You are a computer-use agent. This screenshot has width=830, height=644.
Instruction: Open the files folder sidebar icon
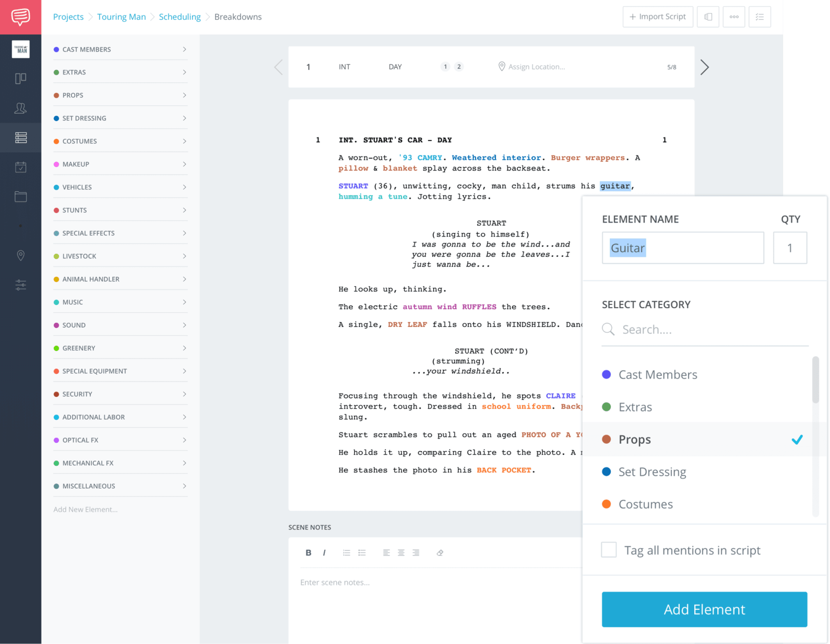tap(21, 197)
